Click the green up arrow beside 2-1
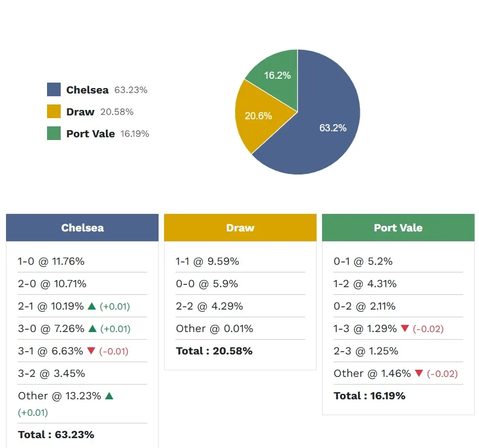 click(x=92, y=306)
